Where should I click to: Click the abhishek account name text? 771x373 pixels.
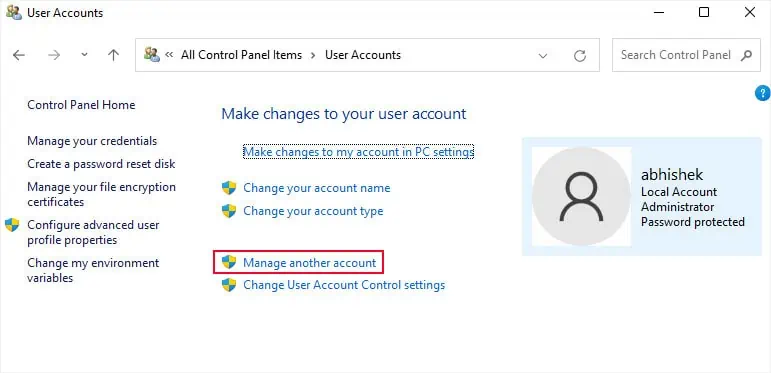pos(672,174)
